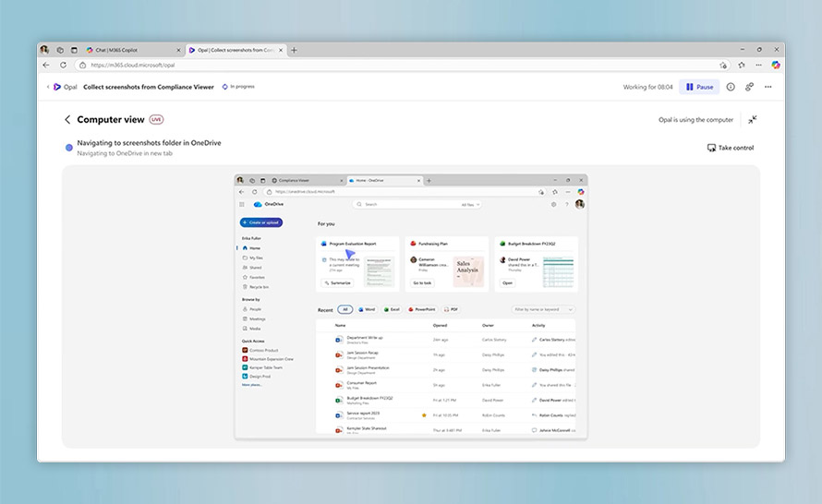Open Budget Breakdown FY23Q2 in recent list

(369, 400)
